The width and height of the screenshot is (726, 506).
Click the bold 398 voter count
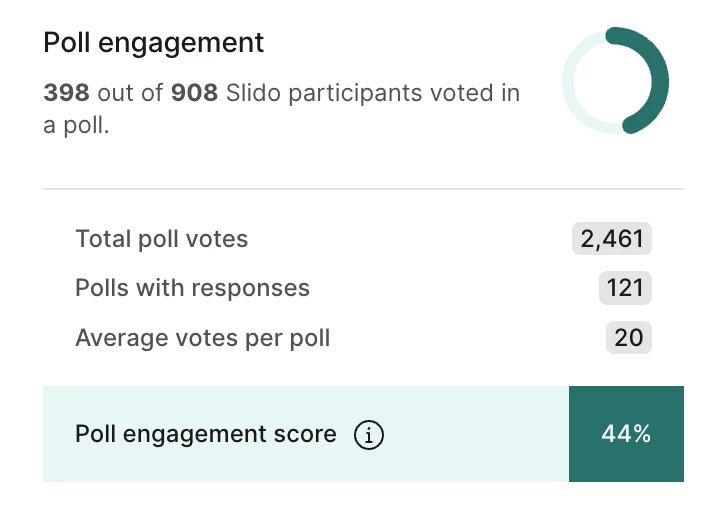(x=66, y=94)
